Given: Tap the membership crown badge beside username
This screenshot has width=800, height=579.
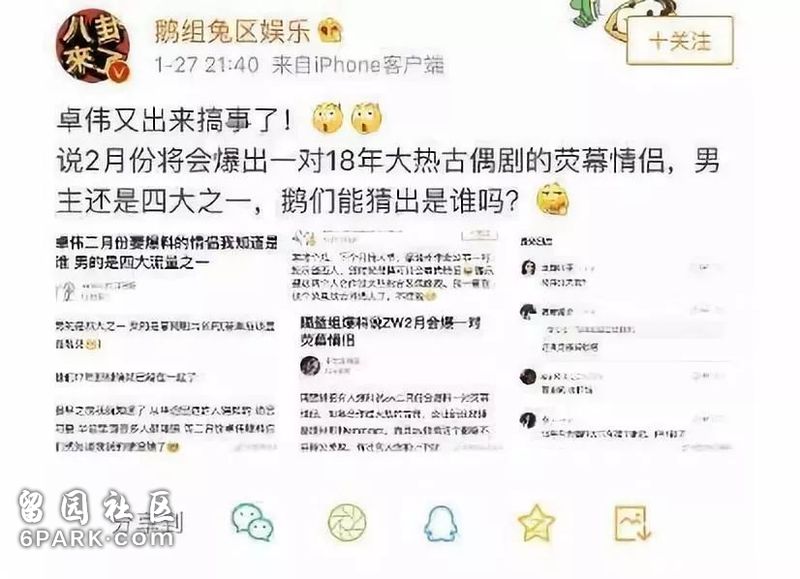Looking at the screenshot, I should point(330,32).
